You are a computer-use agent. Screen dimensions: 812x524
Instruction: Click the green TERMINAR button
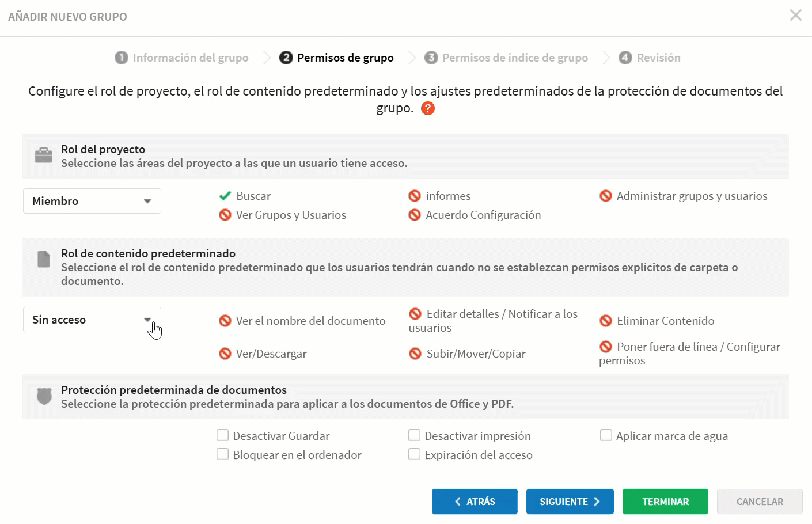coord(665,502)
